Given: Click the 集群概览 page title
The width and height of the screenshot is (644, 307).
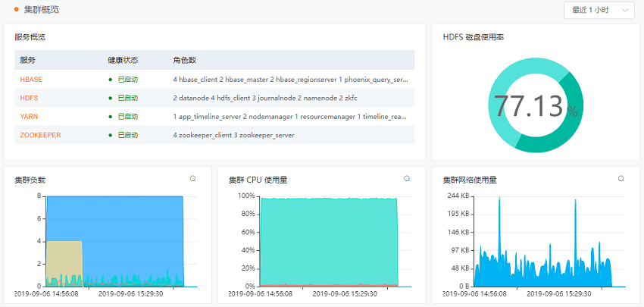Looking at the screenshot, I should pos(42,9).
